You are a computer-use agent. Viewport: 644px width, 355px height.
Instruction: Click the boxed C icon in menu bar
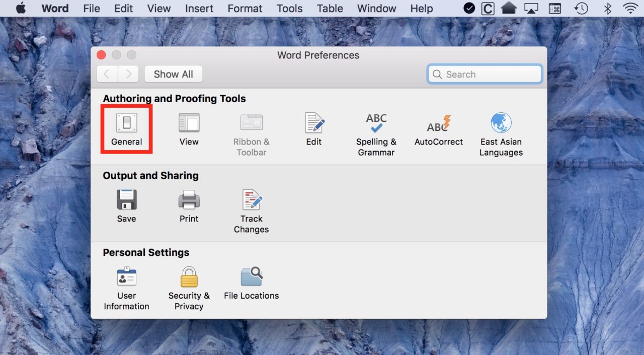[x=488, y=8]
